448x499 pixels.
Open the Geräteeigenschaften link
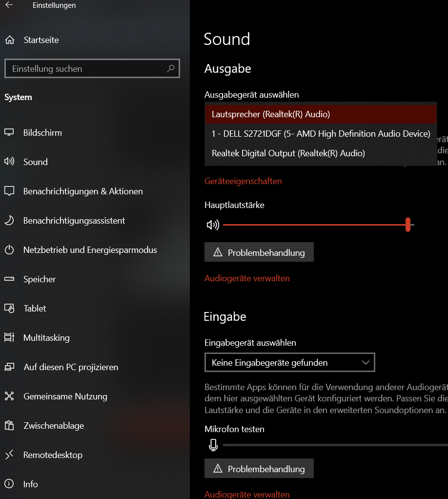pos(243,181)
